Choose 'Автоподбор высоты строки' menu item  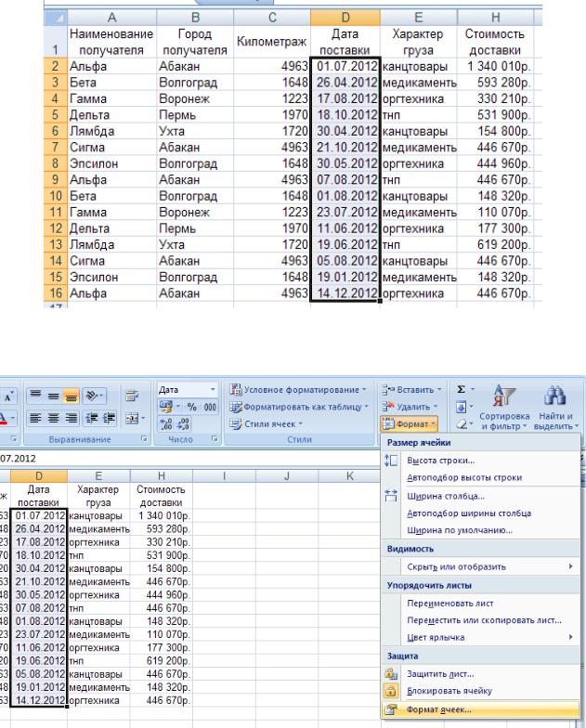pyautogui.click(x=481, y=477)
